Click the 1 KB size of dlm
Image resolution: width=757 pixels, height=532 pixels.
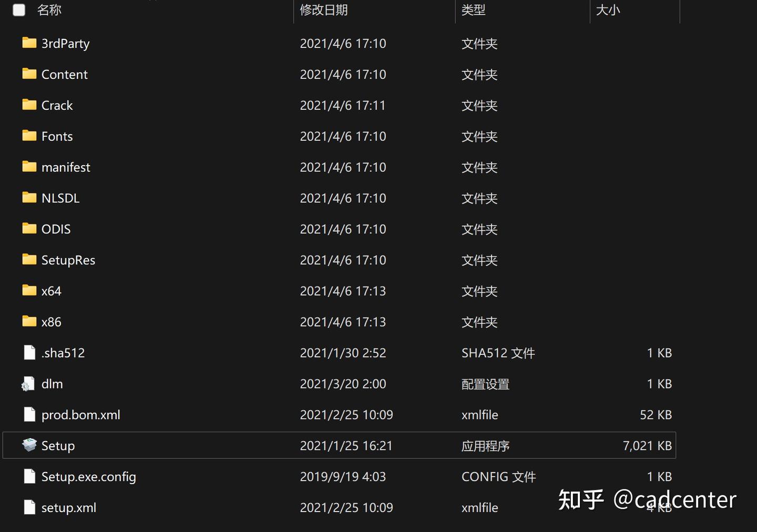[659, 384]
